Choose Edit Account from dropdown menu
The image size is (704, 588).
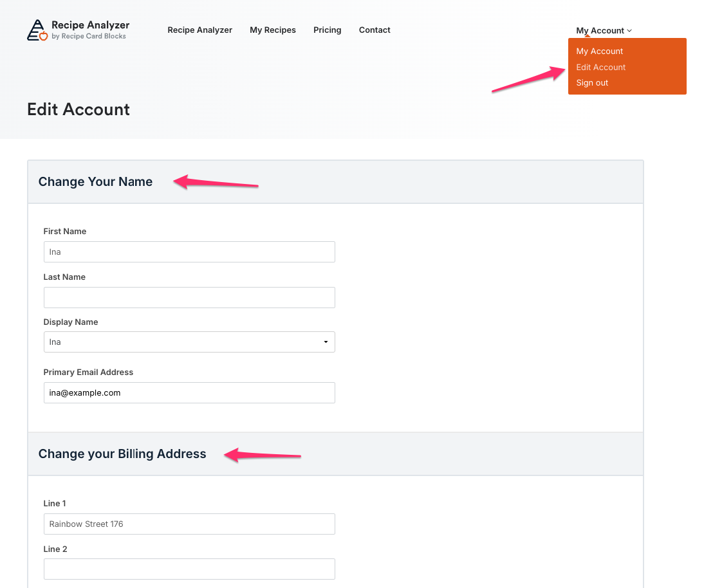pos(601,68)
